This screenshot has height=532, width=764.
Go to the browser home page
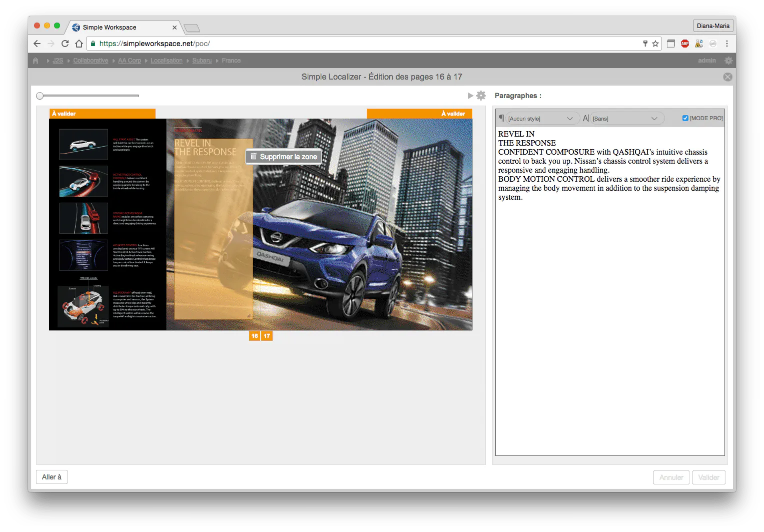point(79,44)
